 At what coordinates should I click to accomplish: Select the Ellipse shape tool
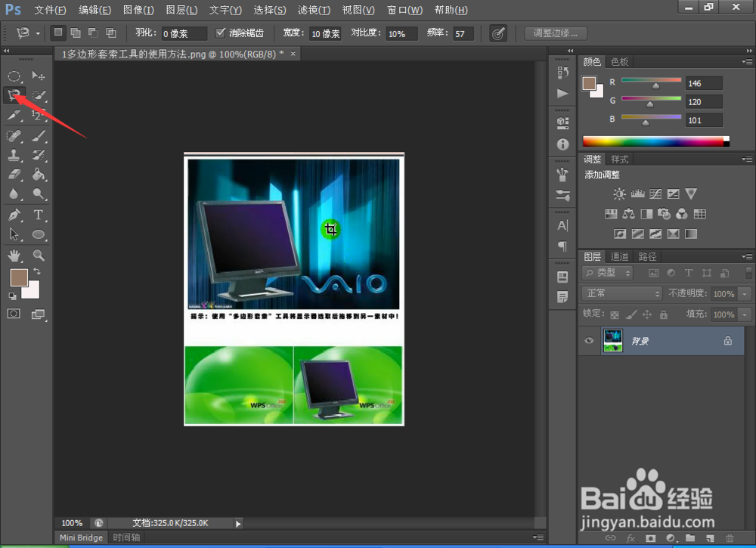coord(39,234)
